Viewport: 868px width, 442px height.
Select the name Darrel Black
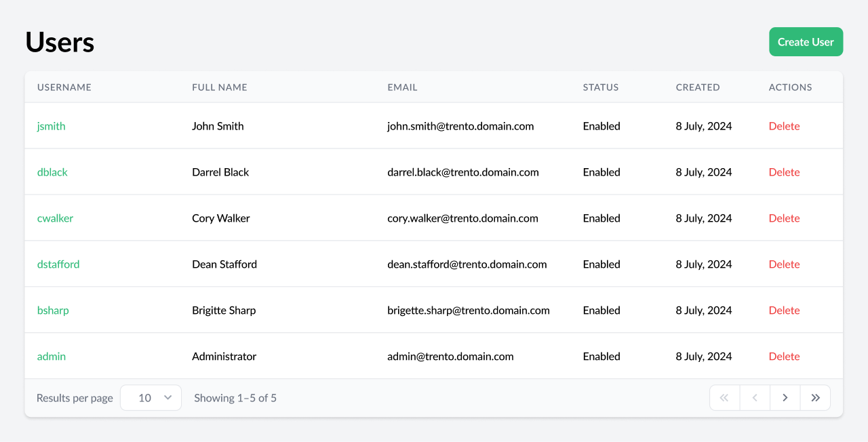click(x=220, y=172)
